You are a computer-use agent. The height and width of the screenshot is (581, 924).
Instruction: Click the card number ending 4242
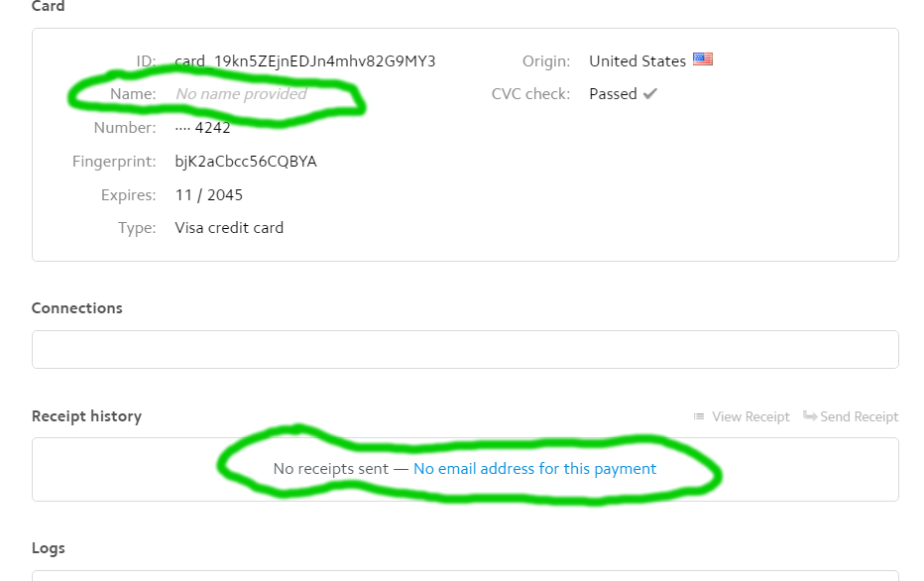pyautogui.click(x=203, y=128)
